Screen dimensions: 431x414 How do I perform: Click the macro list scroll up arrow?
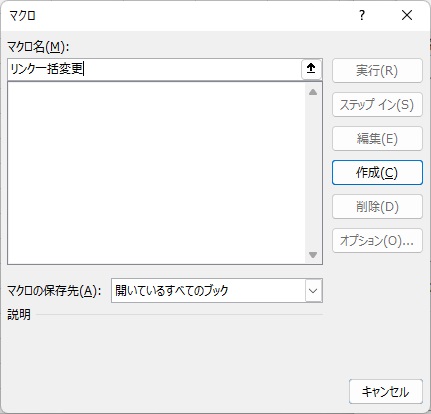[313, 92]
